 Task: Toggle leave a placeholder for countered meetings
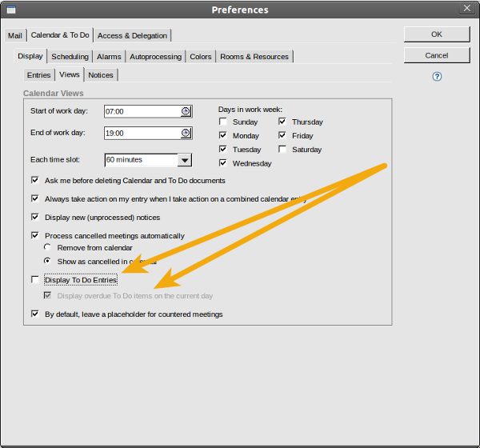click(x=35, y=314)
